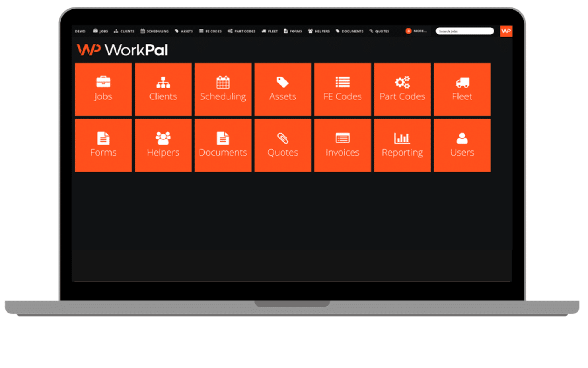Viewport: 588px width, 368px height.
Task: Click the WorkPal logo heading
Action: [122, 50]
